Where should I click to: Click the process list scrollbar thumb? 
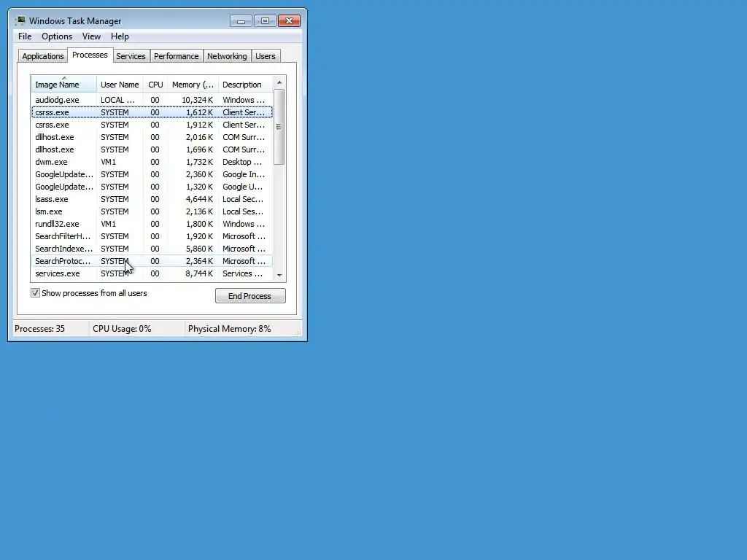click(279, 127)
